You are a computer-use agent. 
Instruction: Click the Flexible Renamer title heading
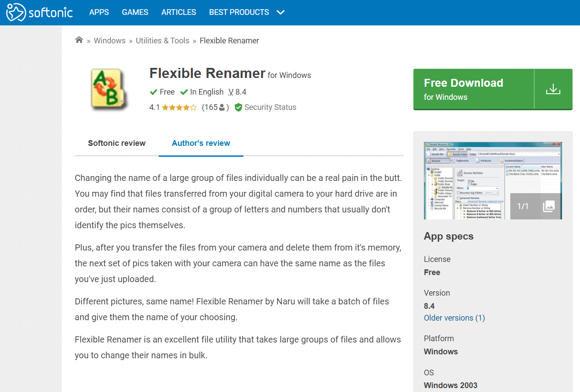pos(207,73)
